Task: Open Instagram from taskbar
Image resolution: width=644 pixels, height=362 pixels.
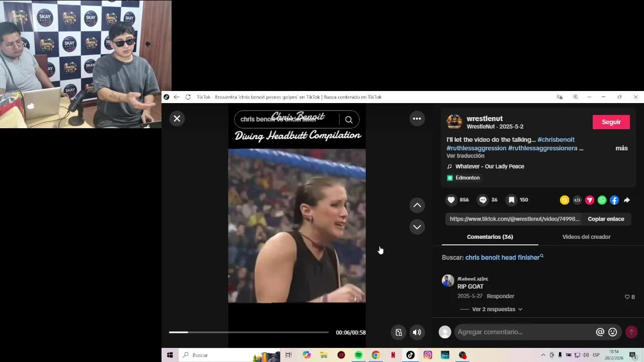Action: click(428, 355)
